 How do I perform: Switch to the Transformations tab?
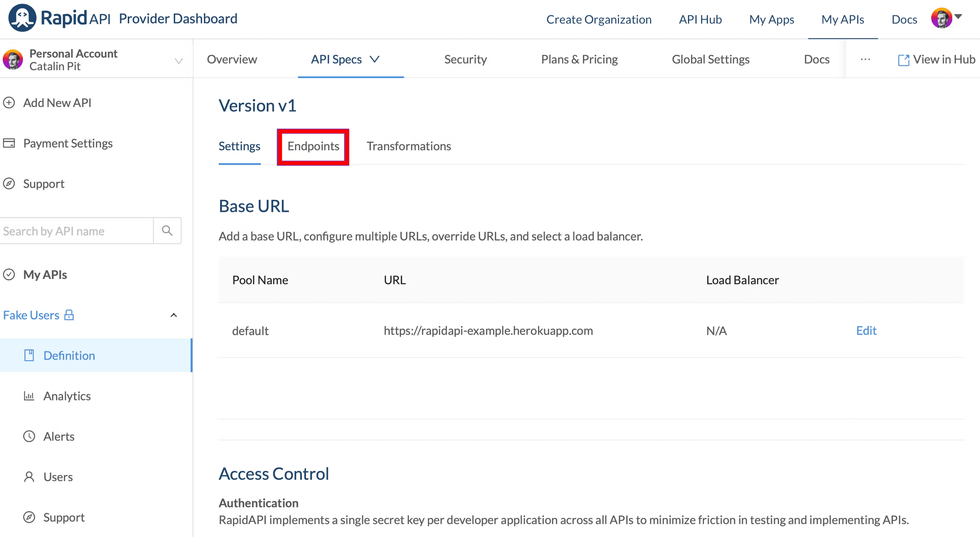(x=408, y=146)
